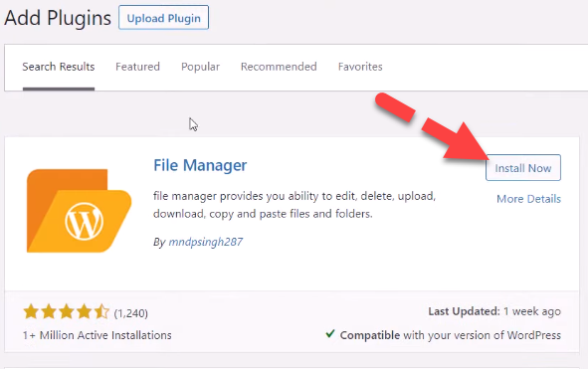Switch to the Popular tab

[200, 67]
